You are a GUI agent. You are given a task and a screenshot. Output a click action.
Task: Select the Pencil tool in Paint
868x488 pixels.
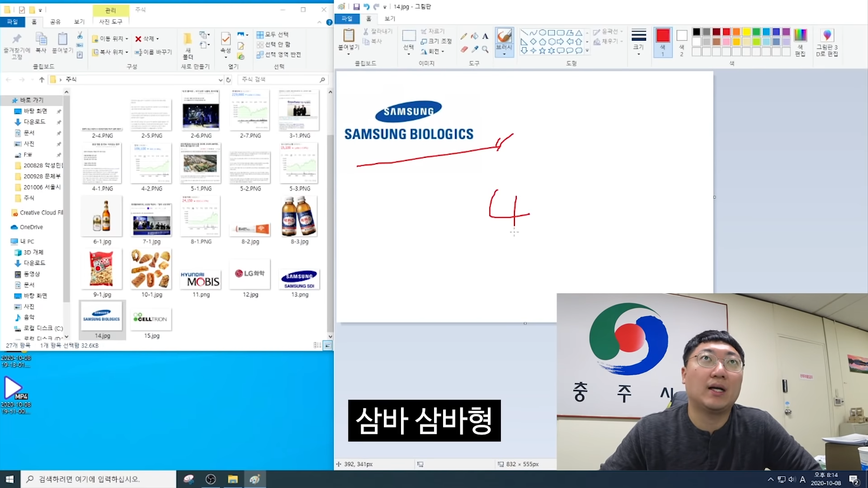[464, 36]
